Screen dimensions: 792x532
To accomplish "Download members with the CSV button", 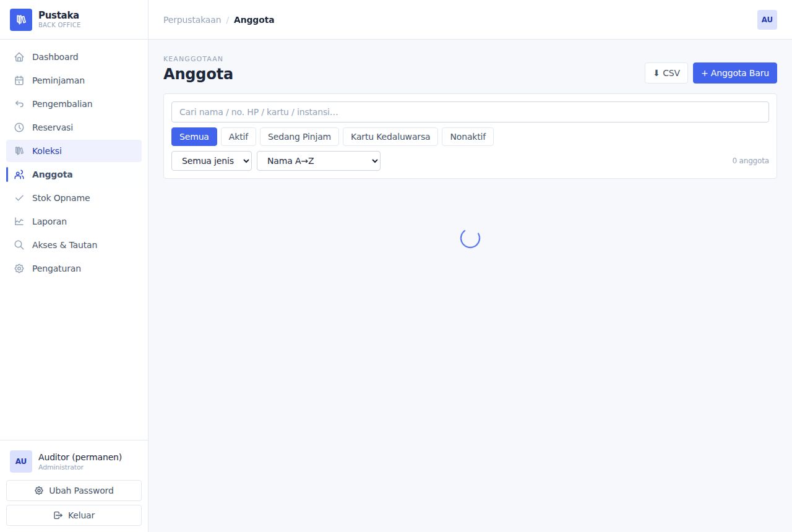I will 666,73.
